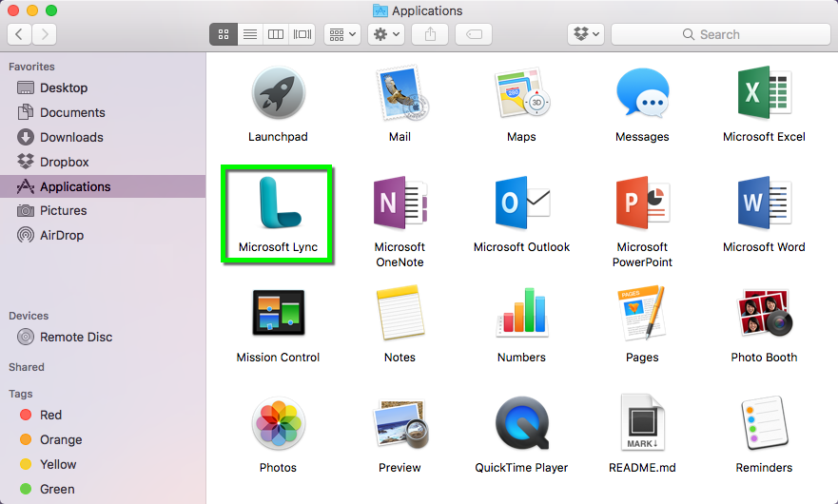Go back with the left arrow
This screenshot has height=504, width=838.
click(x=19, y=34)
